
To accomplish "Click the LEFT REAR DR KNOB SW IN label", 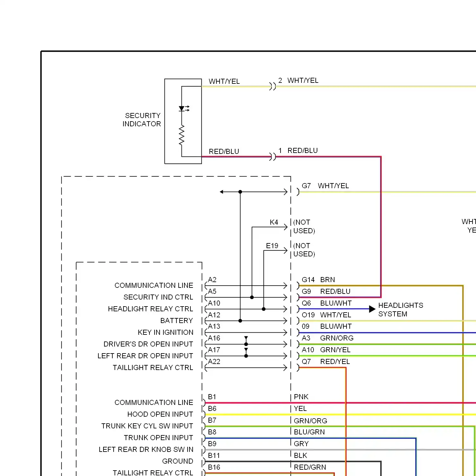I will 146,449.
